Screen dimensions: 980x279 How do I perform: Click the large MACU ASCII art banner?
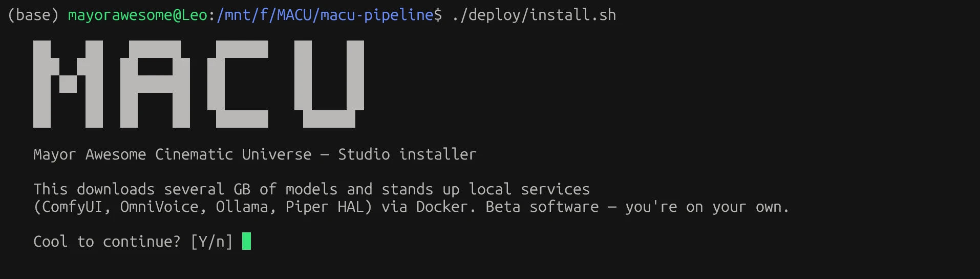pyautogui.click(x=199, y=84)
